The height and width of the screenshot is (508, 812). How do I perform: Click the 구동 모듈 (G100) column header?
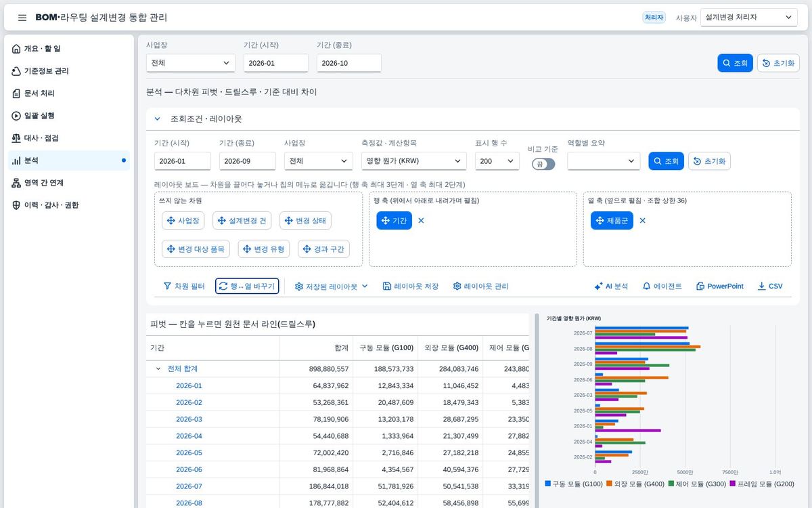386,348
